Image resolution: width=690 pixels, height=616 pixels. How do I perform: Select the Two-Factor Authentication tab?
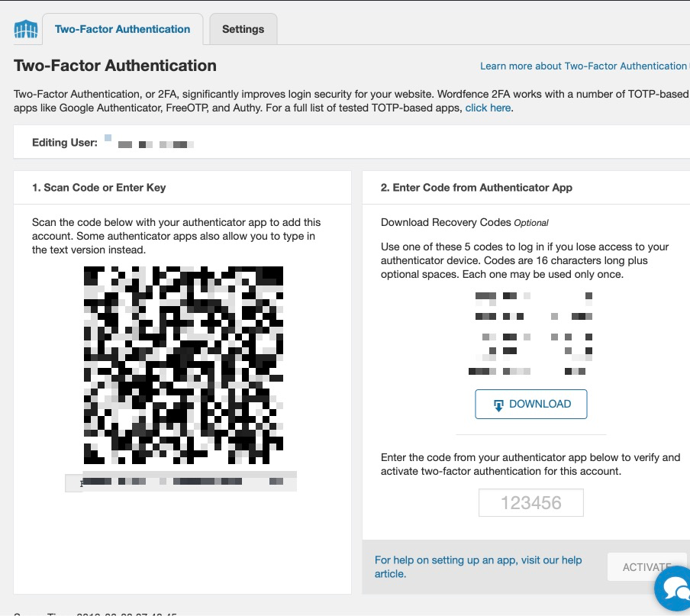click(122, 30)
